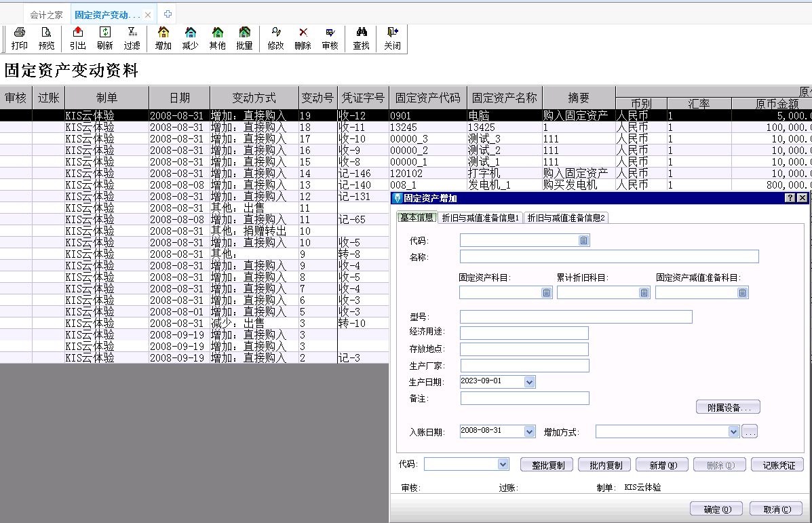812x523 pixels.
Task: Click the 增加 add asset icon
Action: pos(163,39)
